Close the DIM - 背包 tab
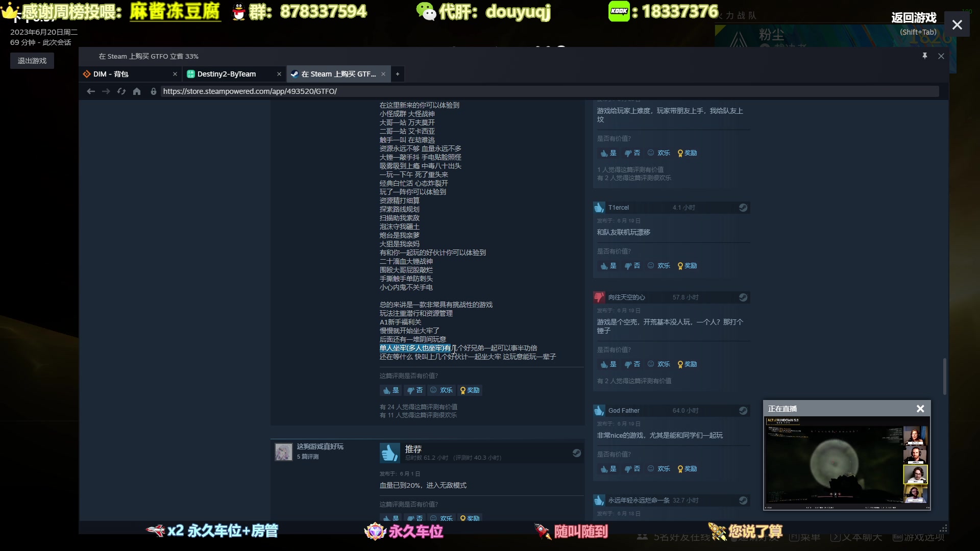Viewport: 980px width, 551px height. pyautogui.click(x=175, y=74)
